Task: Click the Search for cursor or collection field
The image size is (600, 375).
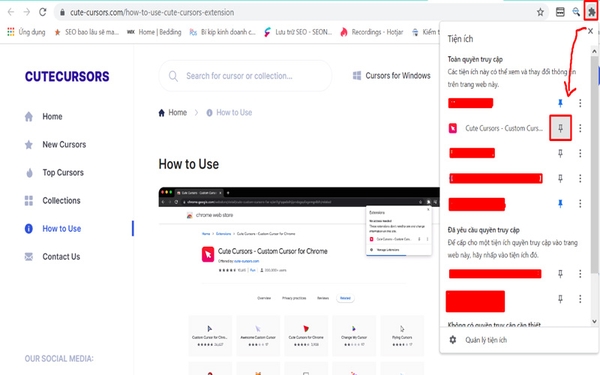Action: (x=245, y=76)
